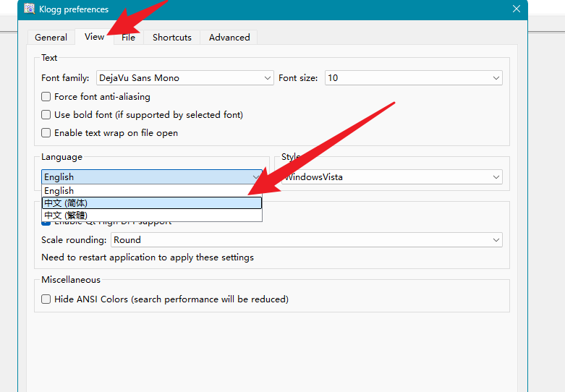This screenshot has height=392, width=565.
Task: Close the Klogg preferences dialog
Action: click(517, 9)
